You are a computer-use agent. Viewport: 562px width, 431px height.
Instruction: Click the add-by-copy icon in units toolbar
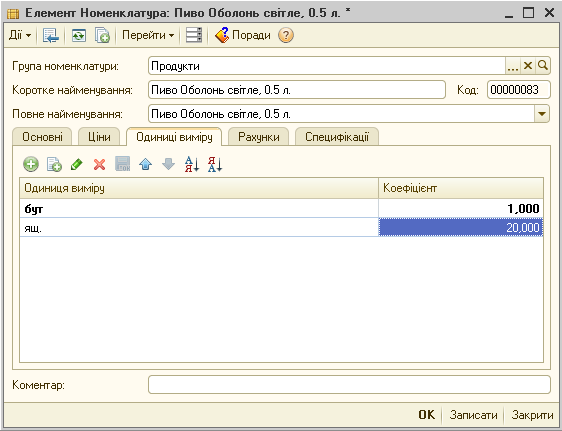pyautogui.click(x=54, y=164)
